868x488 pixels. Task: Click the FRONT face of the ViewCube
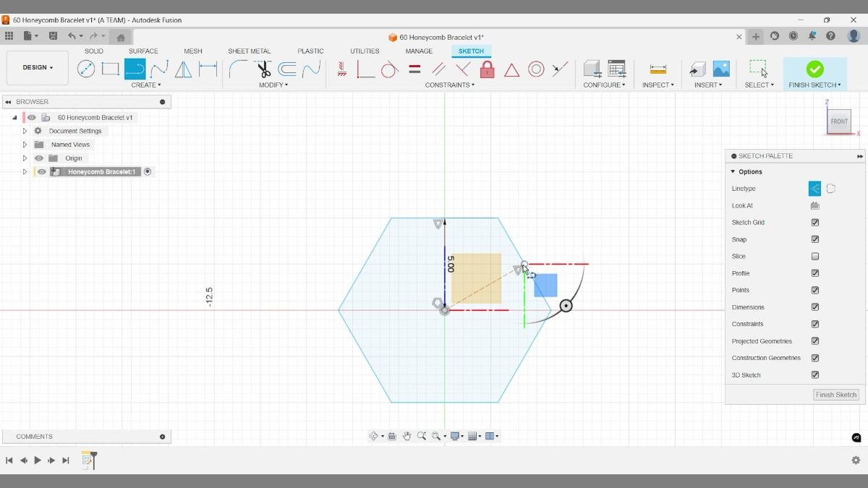pos(839,121)
